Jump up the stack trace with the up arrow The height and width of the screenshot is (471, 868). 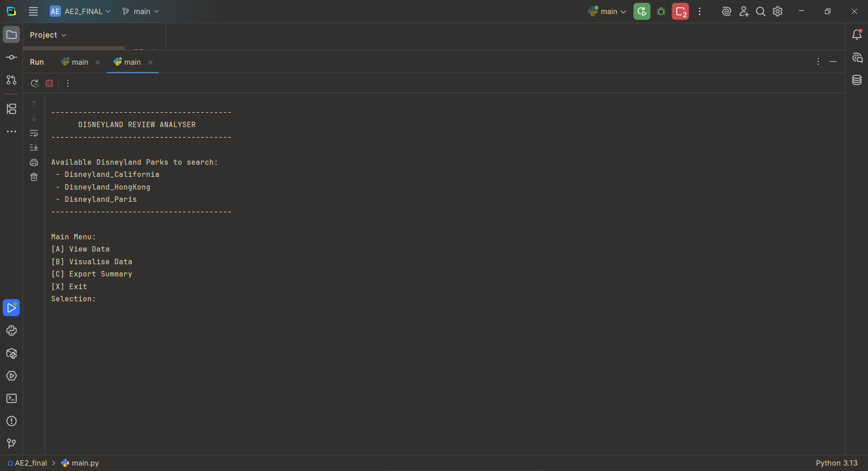tap(34, 104)
